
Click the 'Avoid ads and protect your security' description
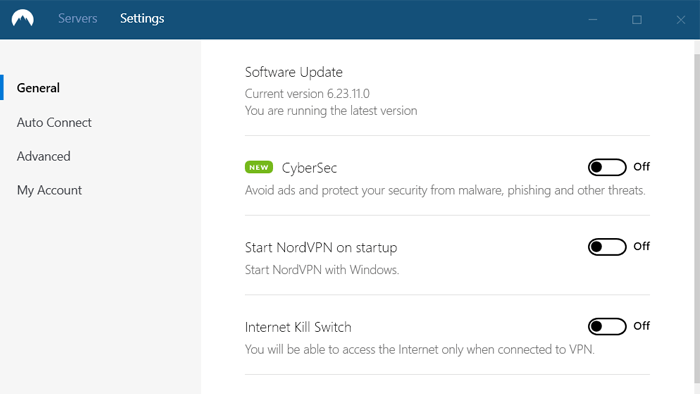(x=445, y=191)
